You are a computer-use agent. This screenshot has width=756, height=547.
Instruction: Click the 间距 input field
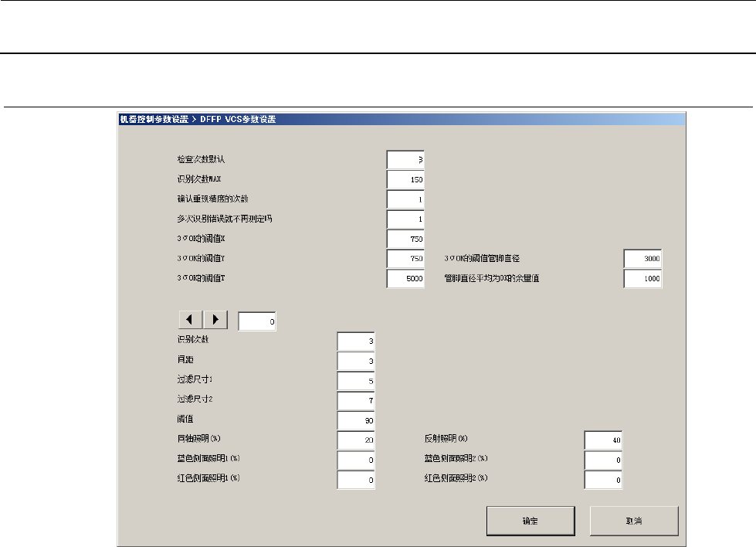356,361
